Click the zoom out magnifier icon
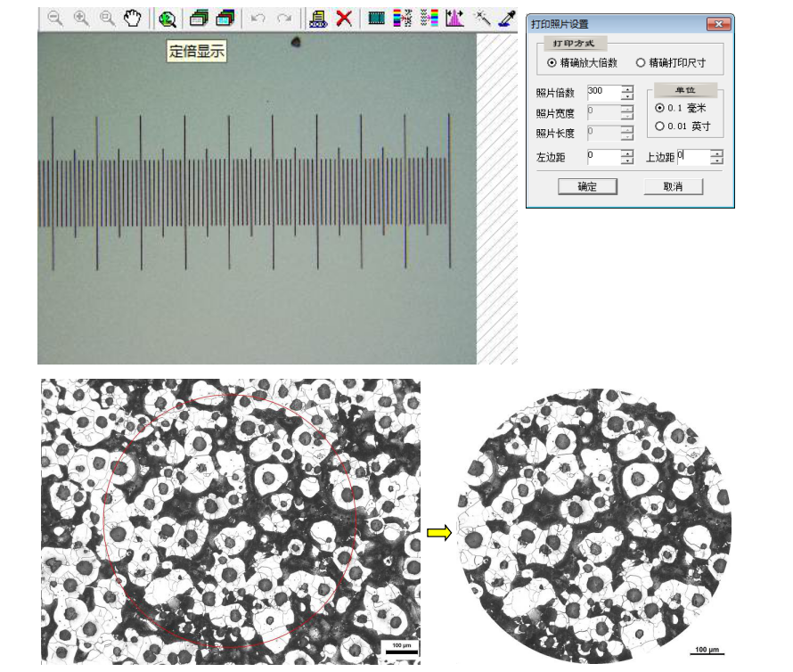 click(55, 17)
